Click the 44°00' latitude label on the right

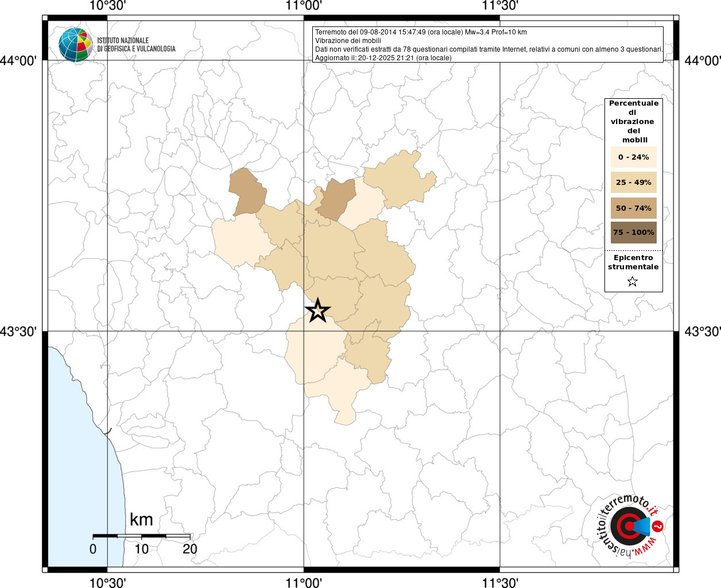point(702,60)
